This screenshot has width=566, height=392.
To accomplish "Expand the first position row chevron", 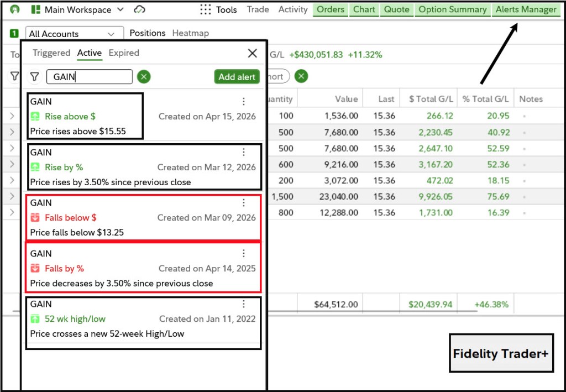I will (12, 116).
